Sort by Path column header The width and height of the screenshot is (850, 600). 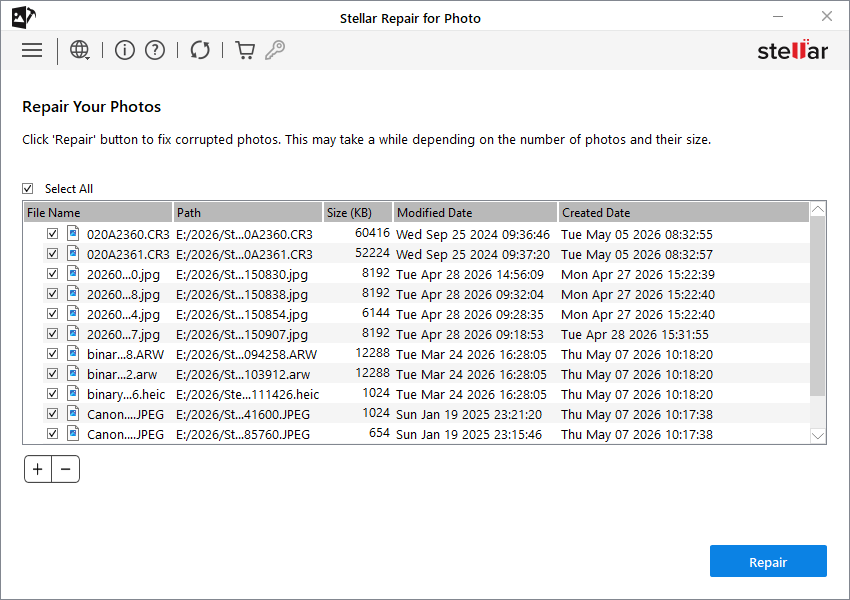tap(247, 212)
